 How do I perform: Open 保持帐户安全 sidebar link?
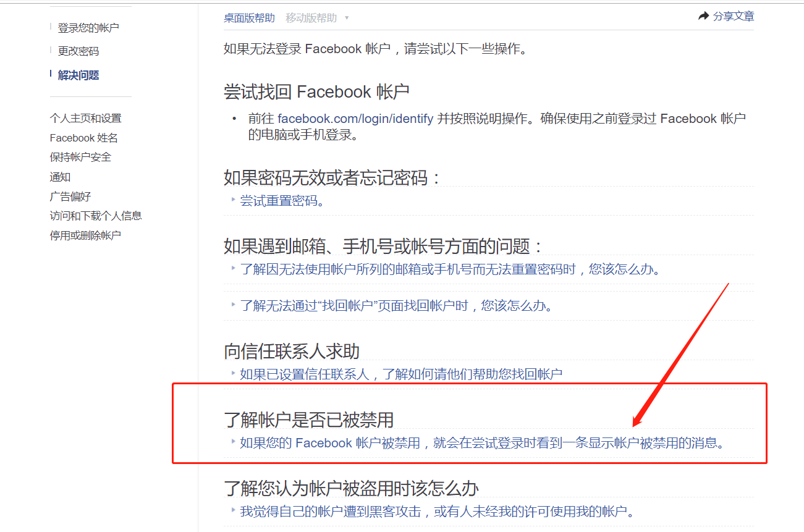[x=81, y=157]
